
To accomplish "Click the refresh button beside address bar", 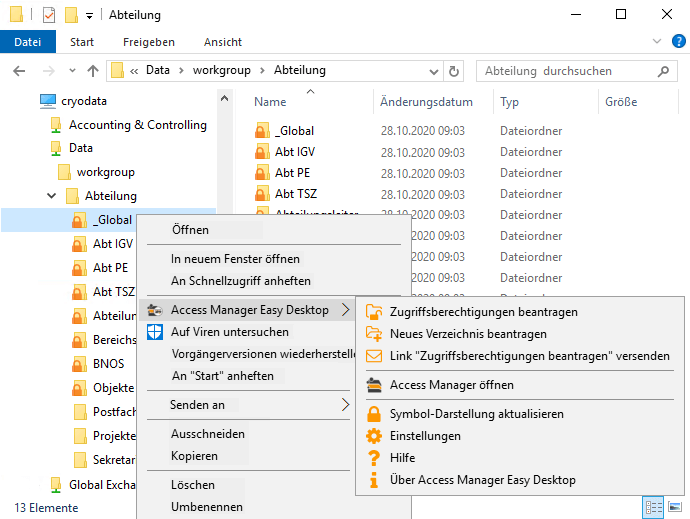I will coord(455,71).
